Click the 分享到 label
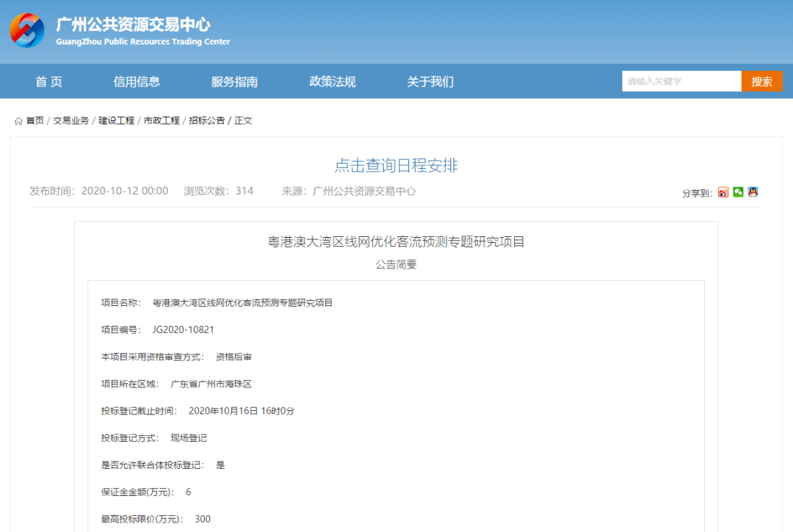The width and height of the screenshot is (793, 532). [697, 193]
